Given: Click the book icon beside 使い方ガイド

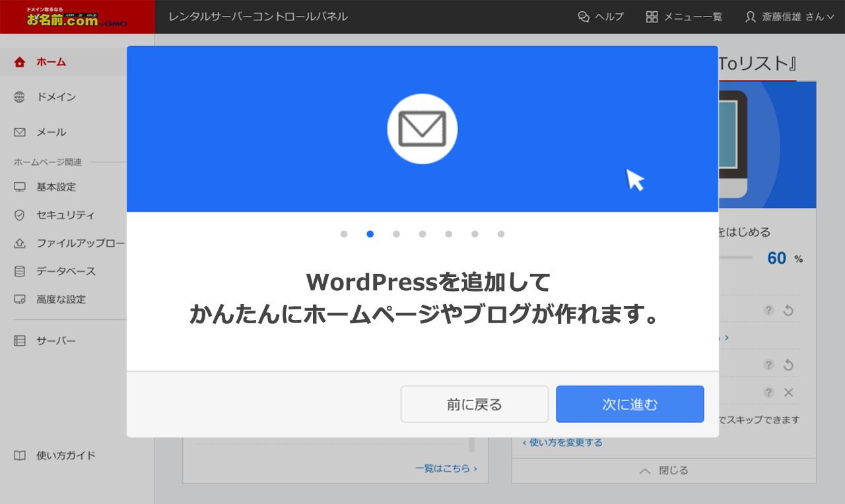Looking at the screenshot, I should click(x=20, y=455).
